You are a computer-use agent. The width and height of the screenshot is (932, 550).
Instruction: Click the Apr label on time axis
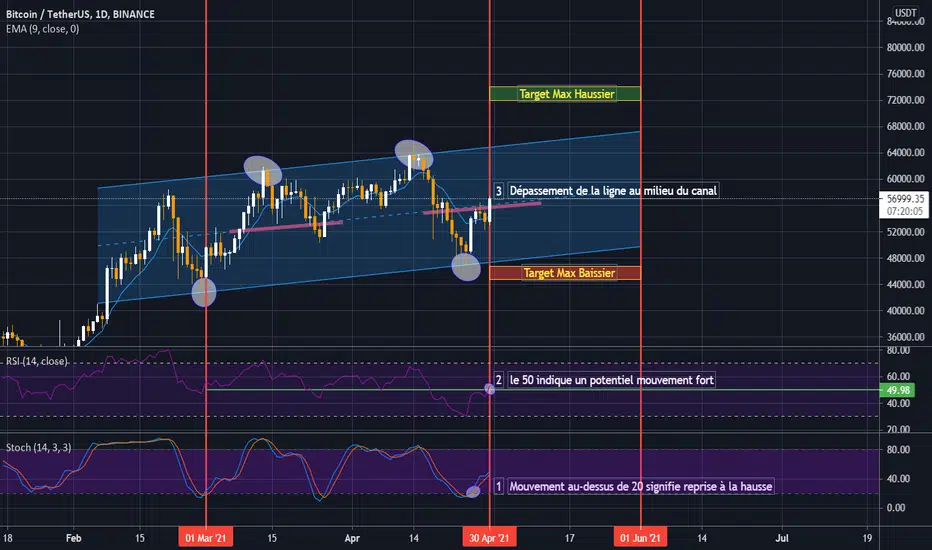(352, 538)
